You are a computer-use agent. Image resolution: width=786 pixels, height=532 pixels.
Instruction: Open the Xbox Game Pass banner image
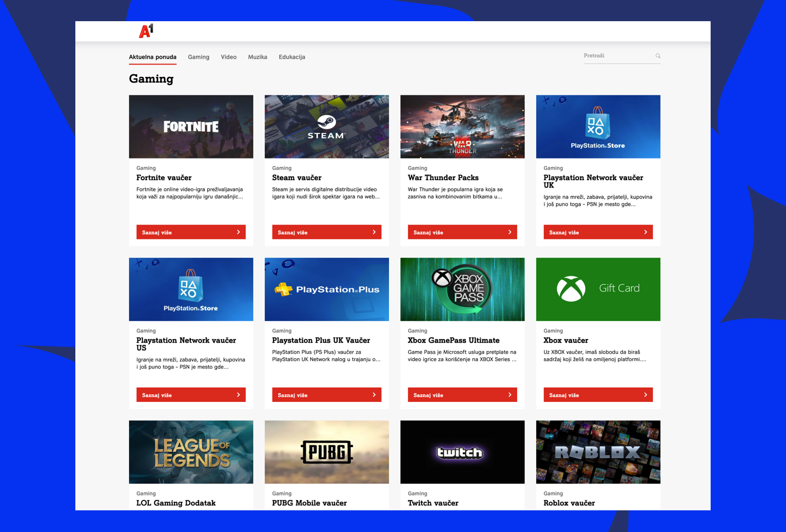click(x=462, y=289)
